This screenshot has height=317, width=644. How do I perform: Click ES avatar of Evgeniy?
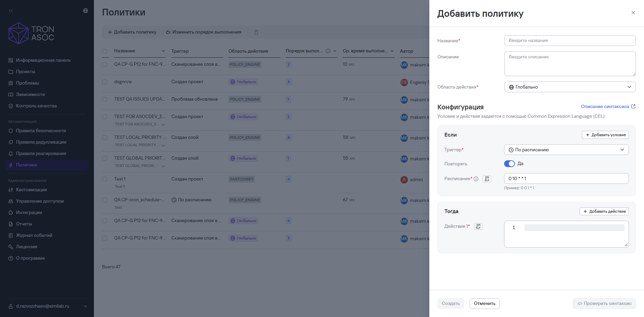click(x=404, y=82)
